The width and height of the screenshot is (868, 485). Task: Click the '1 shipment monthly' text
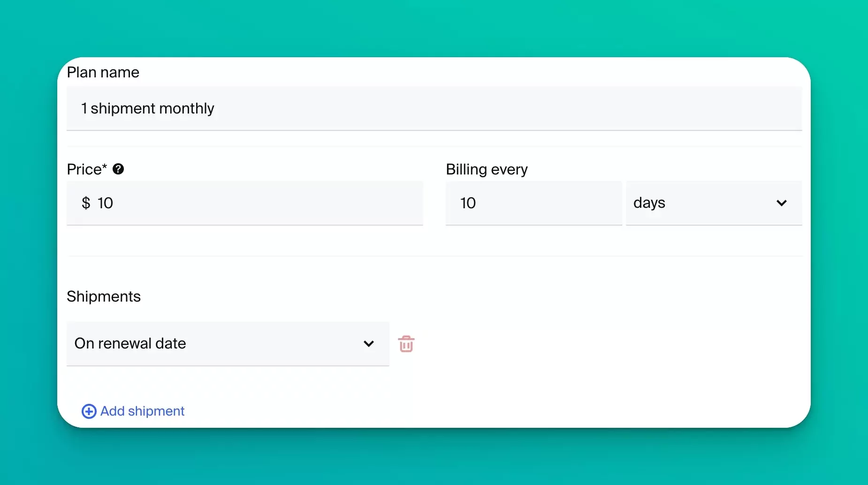click(148, 108)
